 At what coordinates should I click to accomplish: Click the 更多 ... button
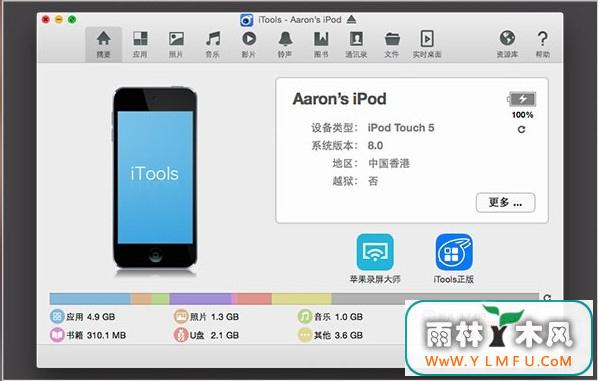click(505, 203)
